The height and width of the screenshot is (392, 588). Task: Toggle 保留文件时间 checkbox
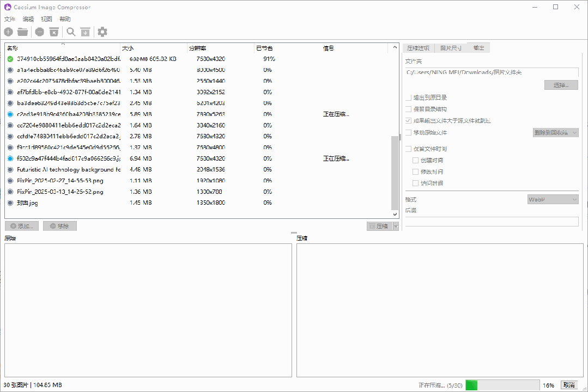(x=408, y=149)
